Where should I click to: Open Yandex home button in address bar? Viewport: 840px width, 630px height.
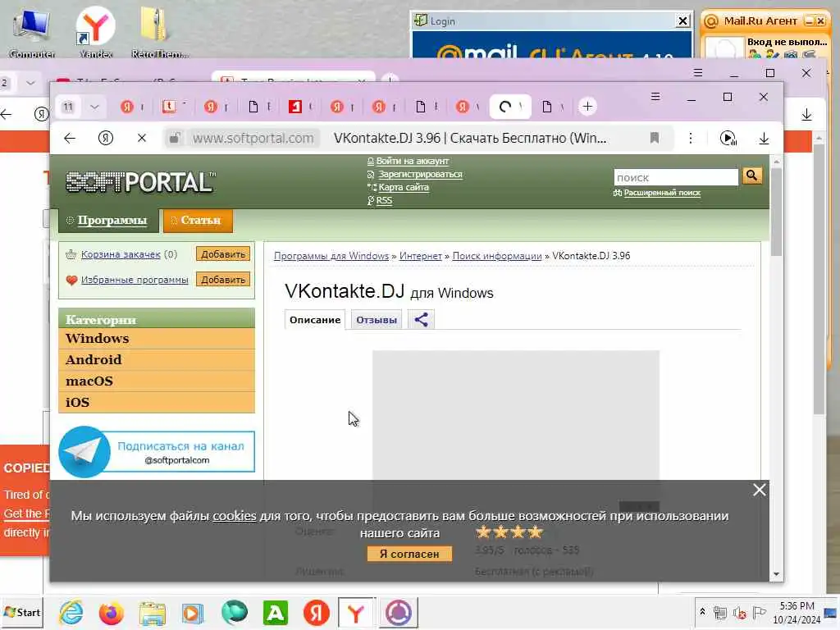pos(106,138)
